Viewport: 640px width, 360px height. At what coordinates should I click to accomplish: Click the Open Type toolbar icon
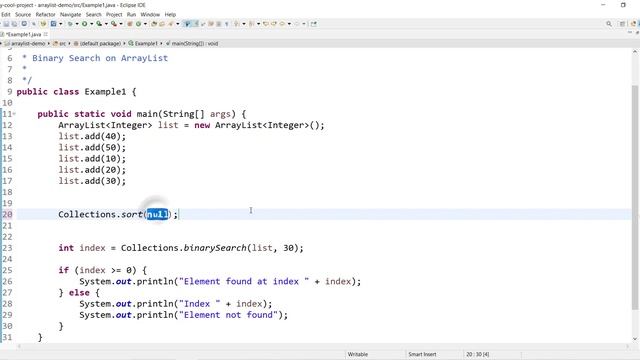154,24
